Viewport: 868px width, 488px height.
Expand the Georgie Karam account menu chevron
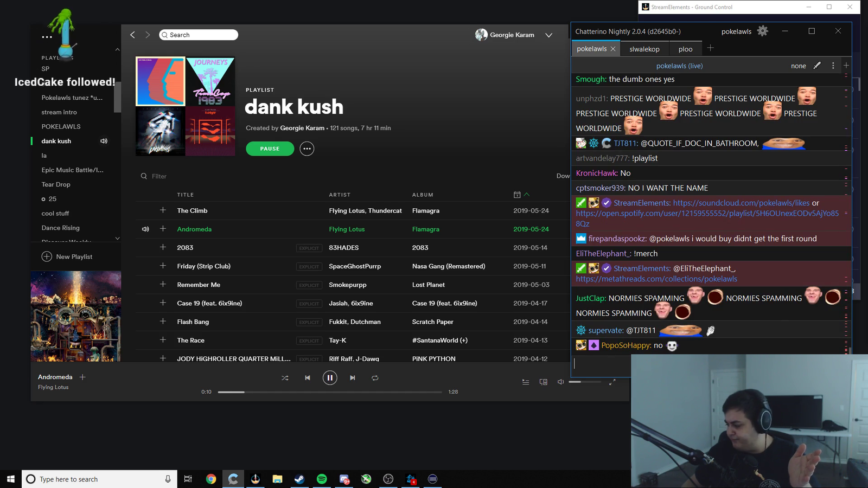pyautogui.click(x=549, y=35)
